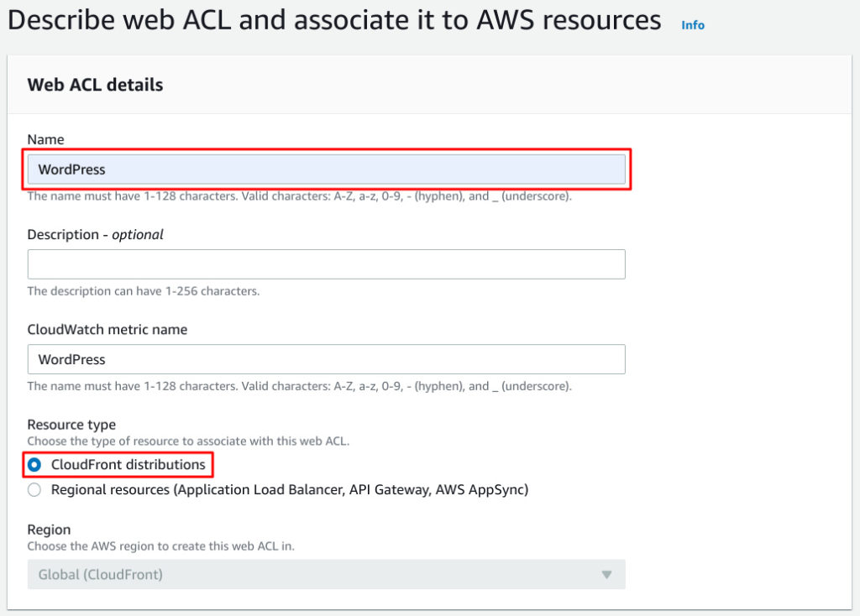
Task: Select the CloudFront distributions radio button
Action: (x=34, y=465)
